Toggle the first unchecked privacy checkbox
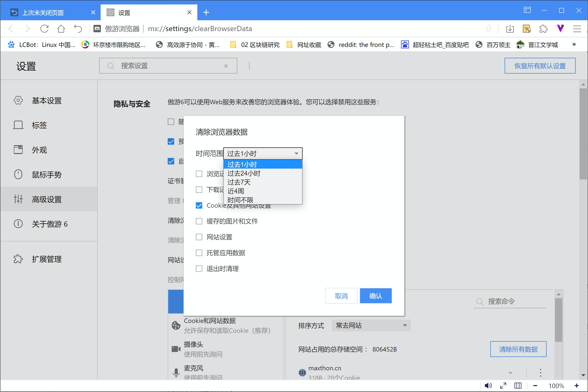The width and height of the screenshot is (588, 392). point(171,122)
